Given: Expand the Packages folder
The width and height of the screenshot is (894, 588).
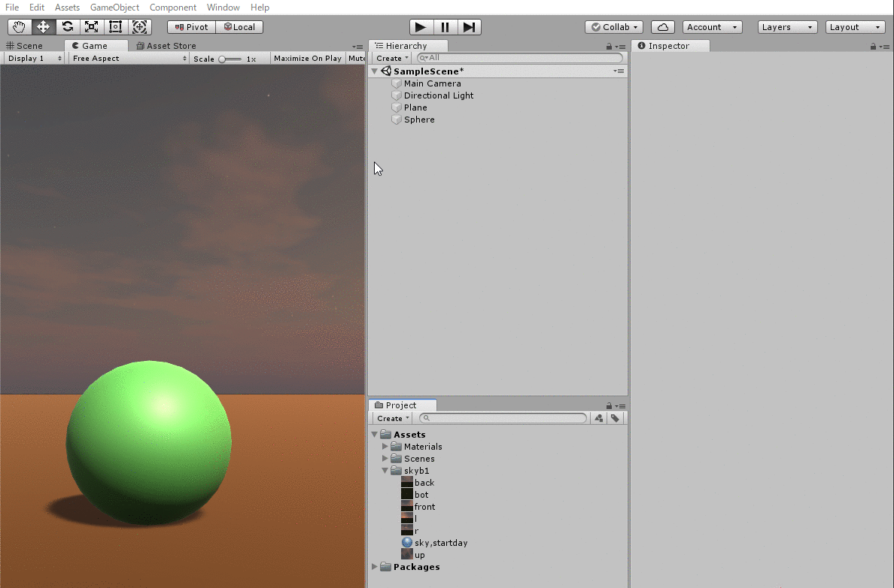Looking at the screenshot, I should pyautogui.click(x=375, y=567).
